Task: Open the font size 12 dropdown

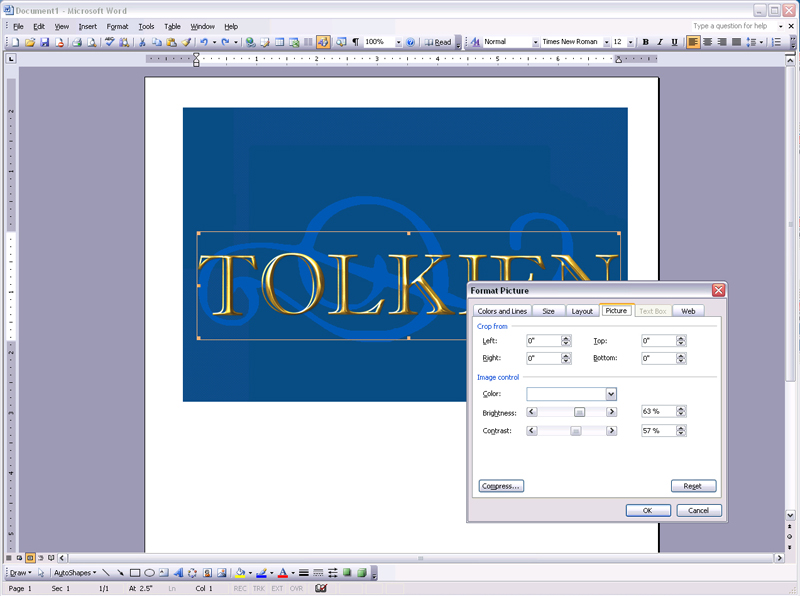Action: tap(631, 42)
